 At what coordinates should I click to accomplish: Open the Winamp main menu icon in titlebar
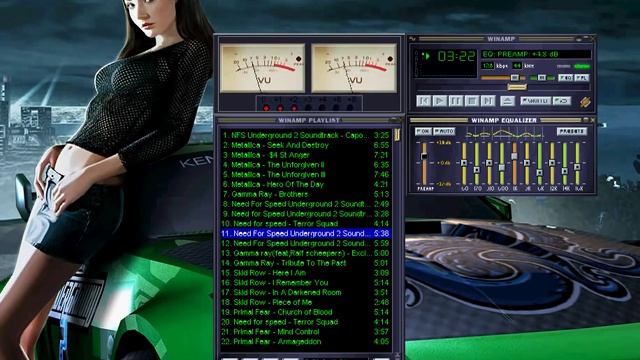pyautogui.click(x=412, y=39)
